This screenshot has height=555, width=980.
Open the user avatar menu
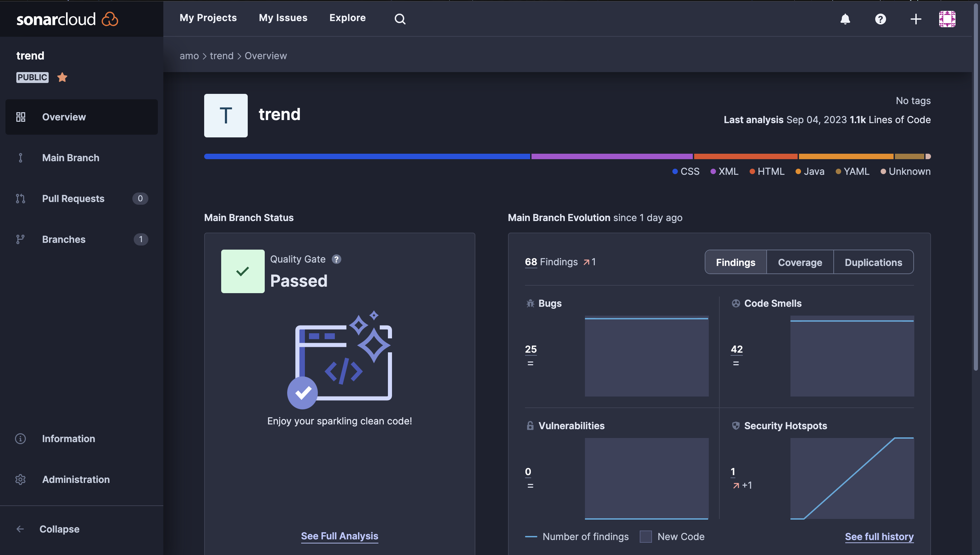(947, 19)
